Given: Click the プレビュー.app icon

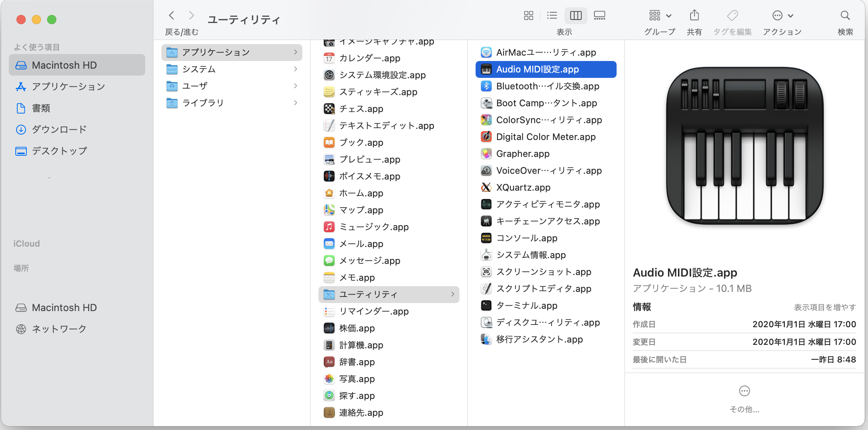Looking at the screenshot, I should [329, 160].
